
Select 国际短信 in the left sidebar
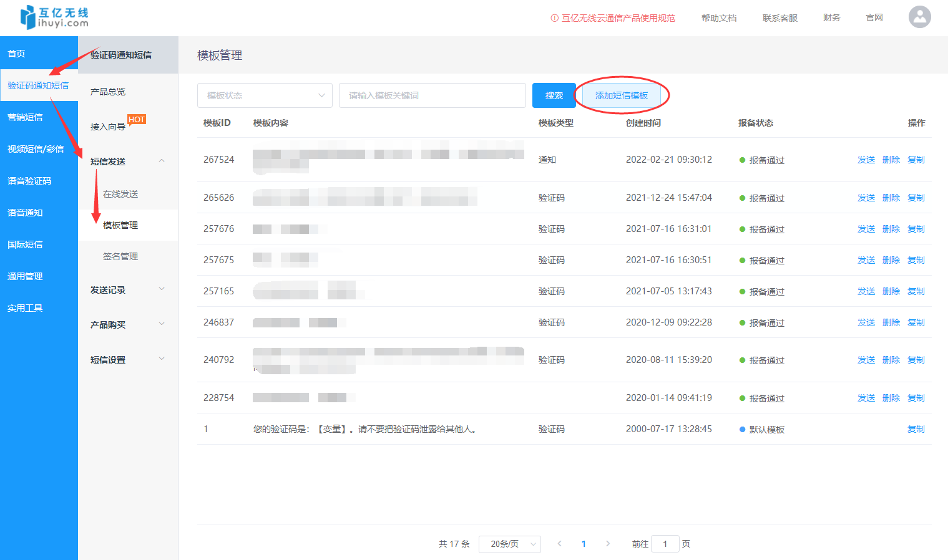(x=24, y=244)
